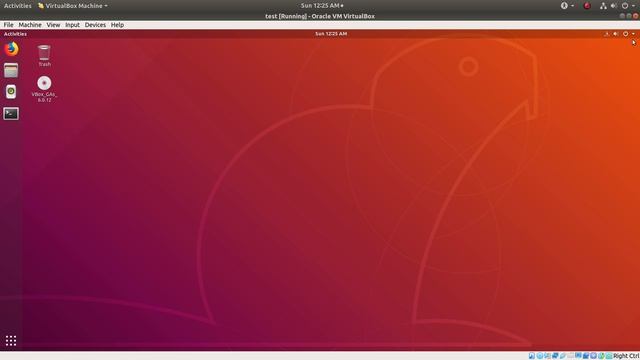Click the host network status icon
Viewport: 640px width, 360px height.
click(x=603, y=6)
